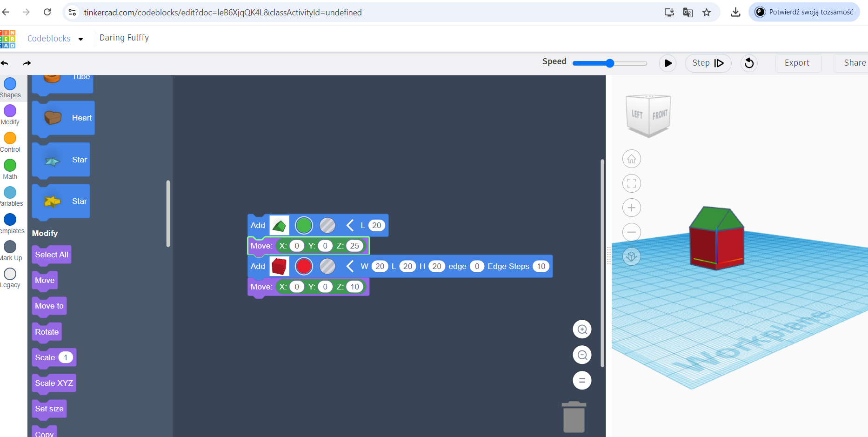
Task: Edit box H value 20
Action: tap(436, 267)
